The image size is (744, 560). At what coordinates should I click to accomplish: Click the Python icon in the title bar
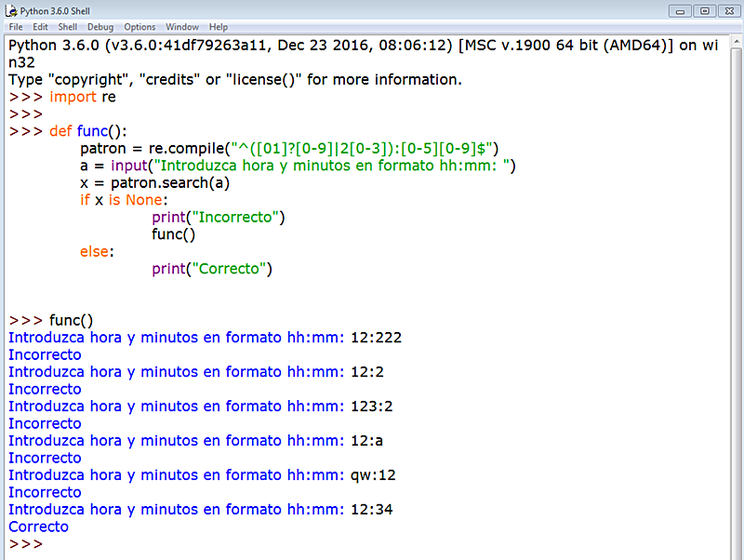coord(11,10)
